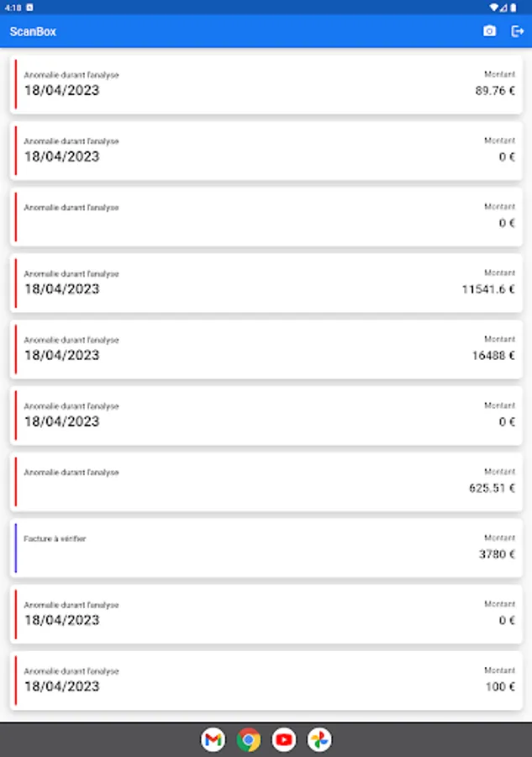Tap the camera icon in header
The image size is (532, 757).
pos(489,31)
